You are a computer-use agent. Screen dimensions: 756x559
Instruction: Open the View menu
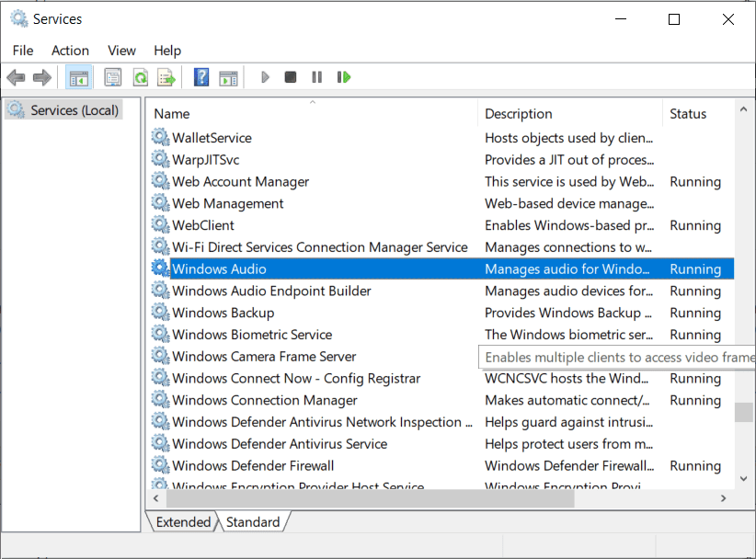coord(120,51)
